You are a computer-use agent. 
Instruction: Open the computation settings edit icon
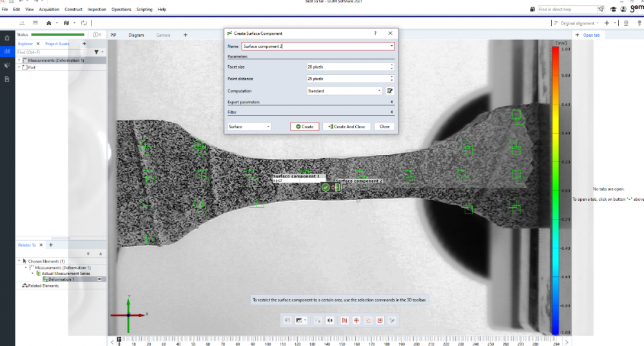(x=390, y=91)
